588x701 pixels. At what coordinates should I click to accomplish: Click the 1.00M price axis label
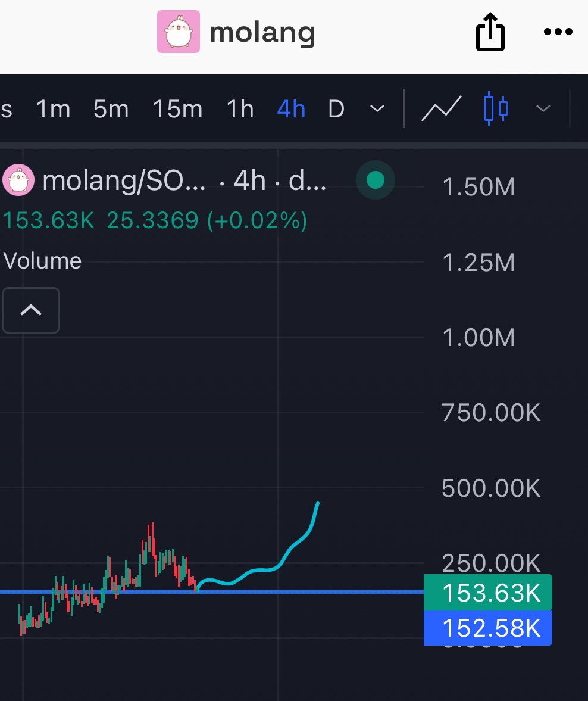coord(478,338)
